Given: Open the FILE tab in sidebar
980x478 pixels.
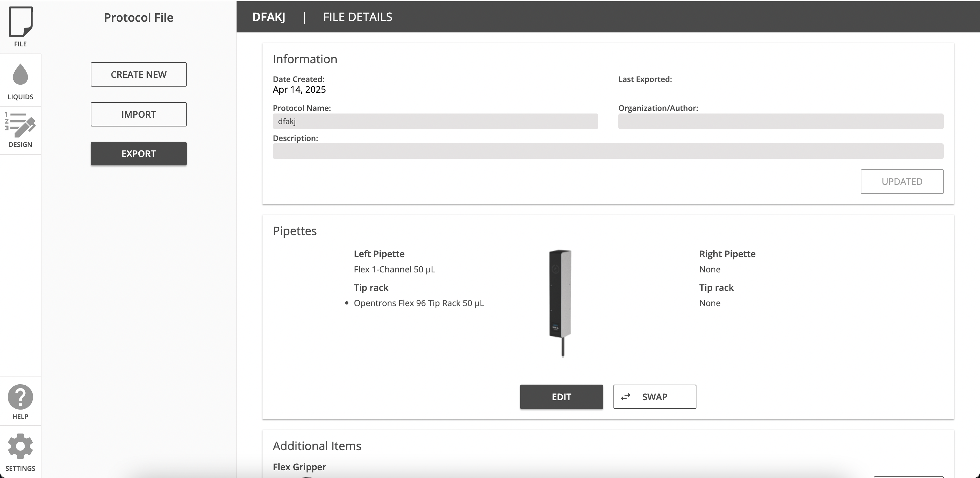Looking at the screenshot, I should click(20, 27).
